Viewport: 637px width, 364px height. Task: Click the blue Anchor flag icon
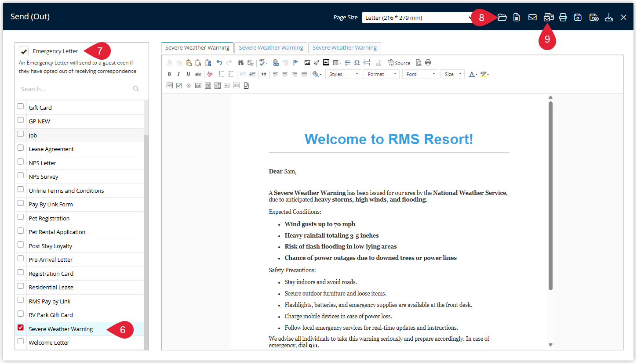pyautogui.click(x=295, y=62)
